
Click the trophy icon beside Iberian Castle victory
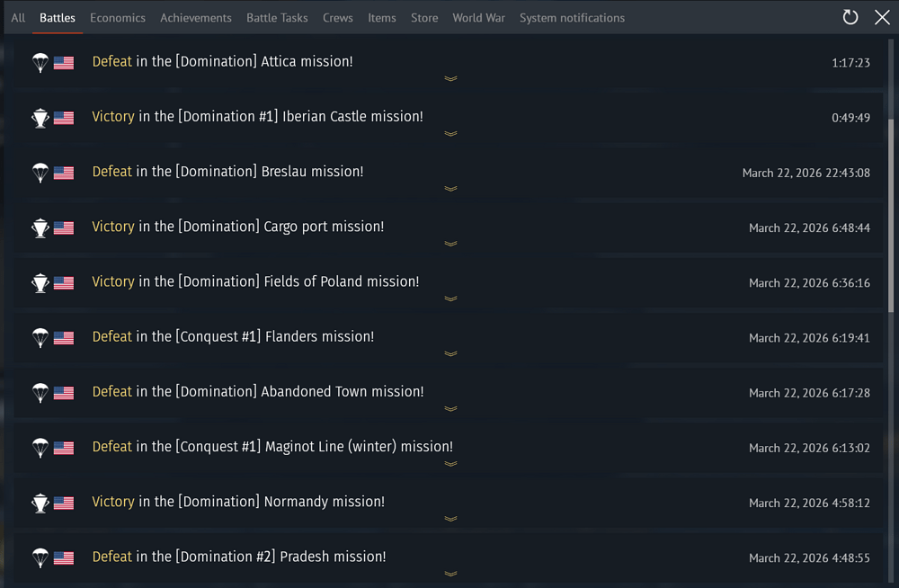[40, 118]
